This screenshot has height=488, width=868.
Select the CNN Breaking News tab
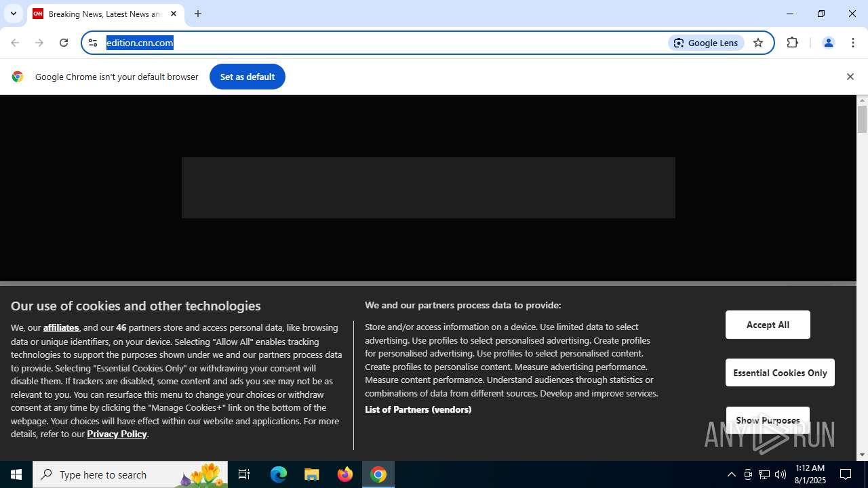[x=105, y=14]
